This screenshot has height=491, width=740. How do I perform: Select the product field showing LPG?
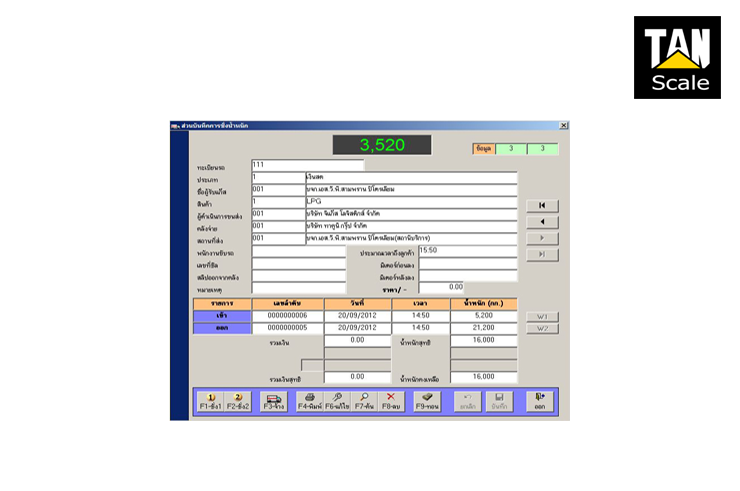[x=410, y=201]
